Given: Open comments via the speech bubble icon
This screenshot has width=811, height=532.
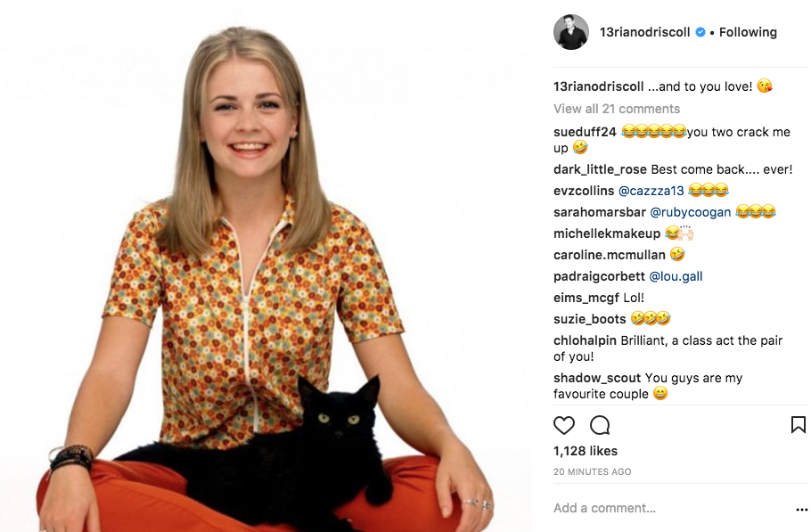Looking at the screenshot, I should (x=600, y=425).
